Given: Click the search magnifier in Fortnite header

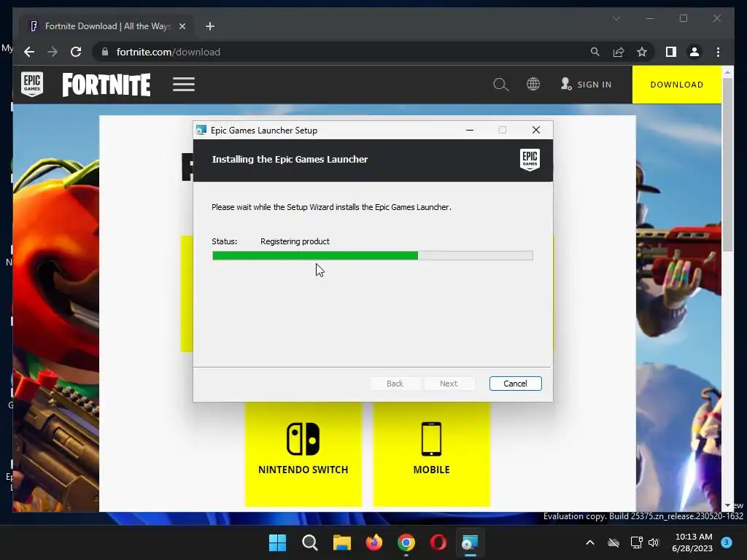Looking at the screenshot, I should pyautogui.click(x=500, y=85).
